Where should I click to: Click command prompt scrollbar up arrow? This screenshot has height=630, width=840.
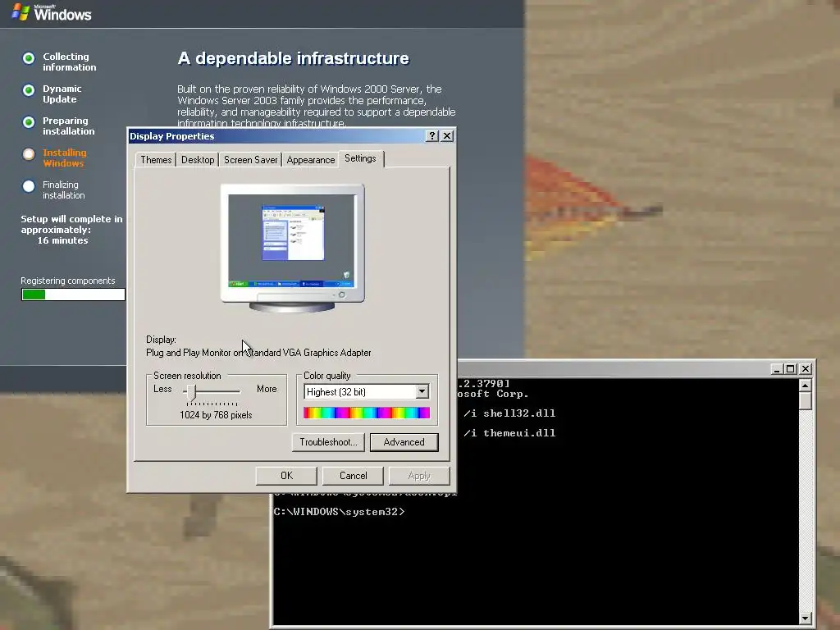806,386
